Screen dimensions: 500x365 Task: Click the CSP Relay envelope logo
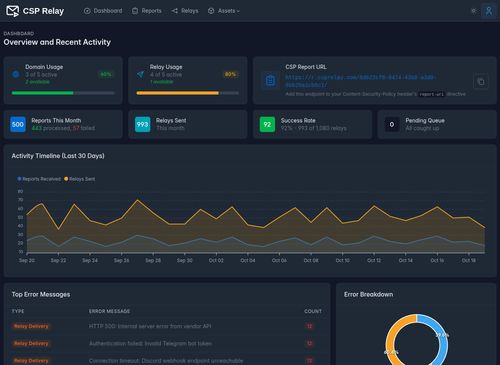(x=13, y=11)
